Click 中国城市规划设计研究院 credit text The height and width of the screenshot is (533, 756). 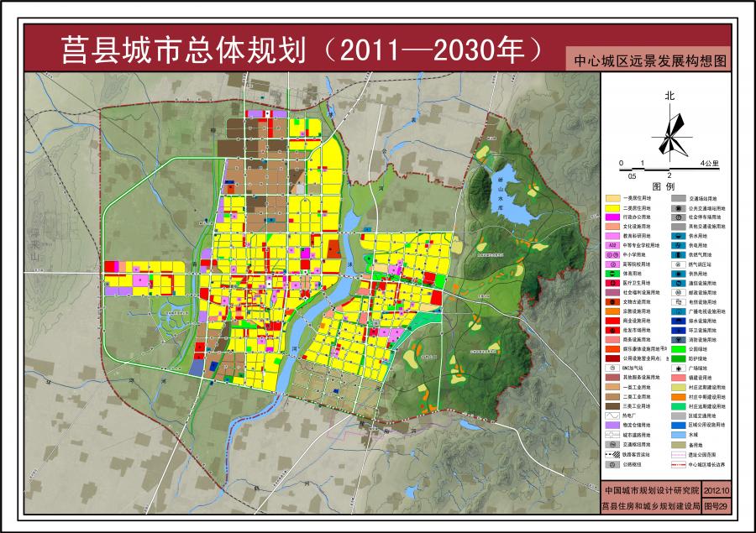652,490
